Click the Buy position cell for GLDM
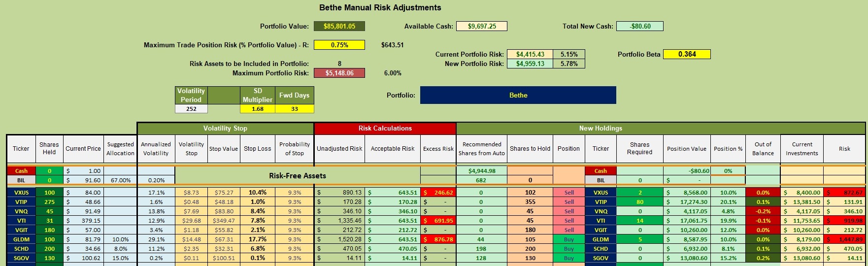This screenshot has height=266, width=868. [569, 239]
